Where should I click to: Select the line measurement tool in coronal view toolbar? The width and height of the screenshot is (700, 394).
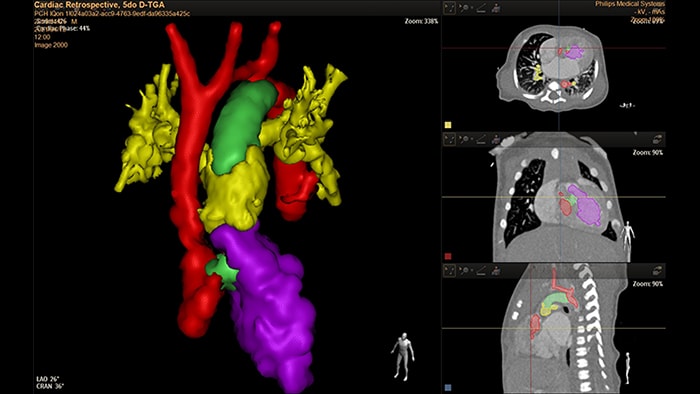tap(481, 140)
